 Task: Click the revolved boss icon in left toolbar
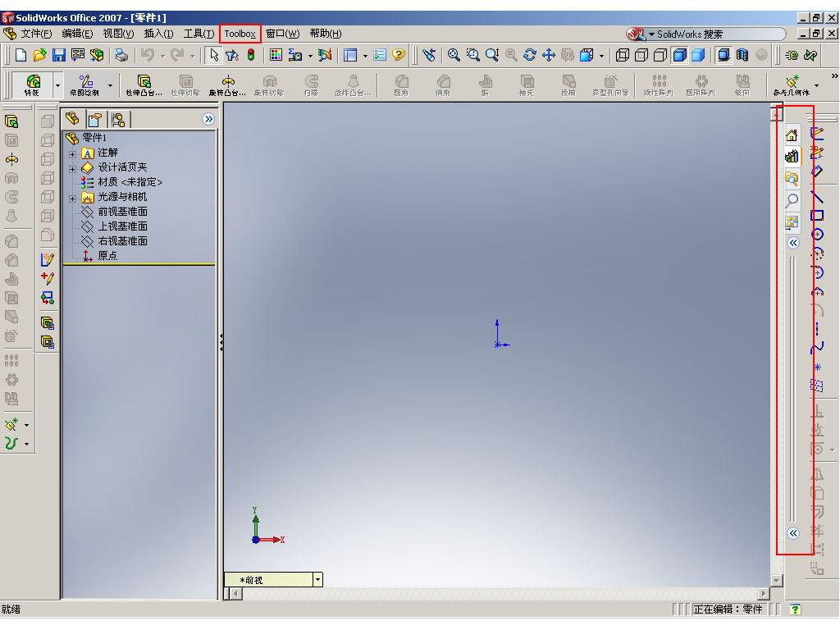[x=11, y=160]
